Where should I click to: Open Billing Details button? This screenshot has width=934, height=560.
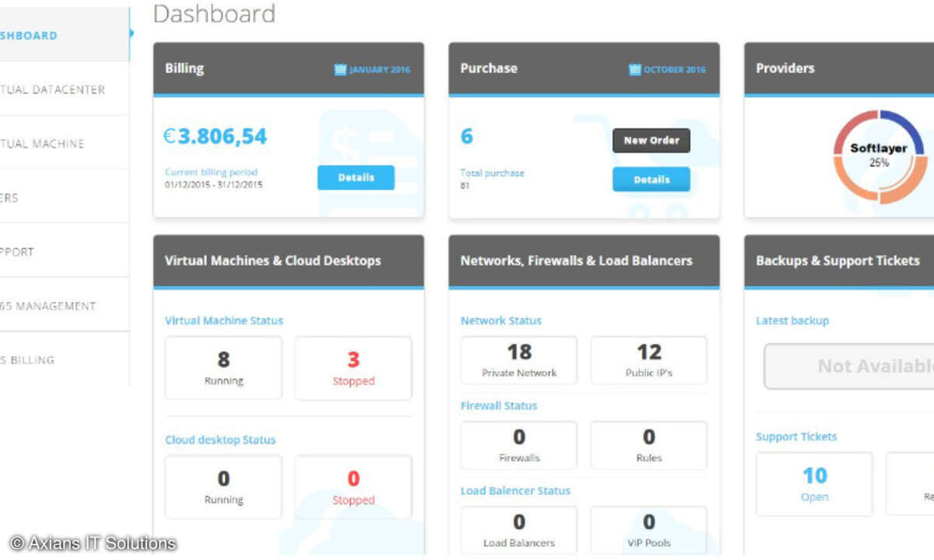tap(356, 177)
